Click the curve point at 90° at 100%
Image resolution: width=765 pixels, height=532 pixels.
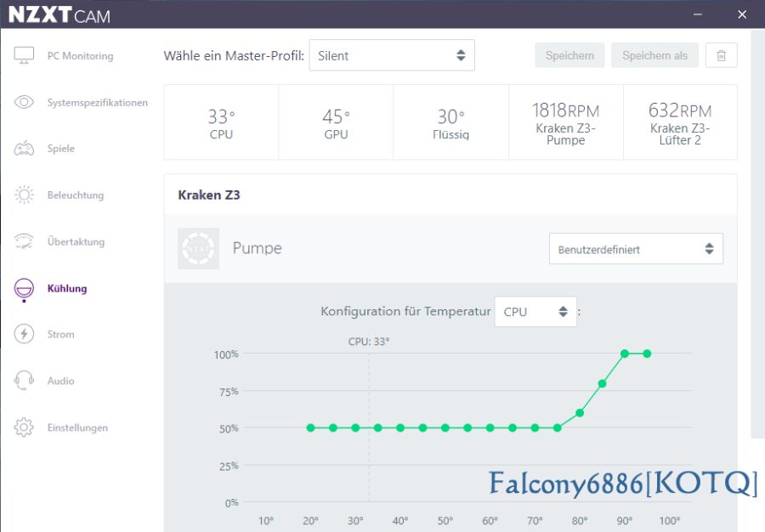[x=625, y=354]
